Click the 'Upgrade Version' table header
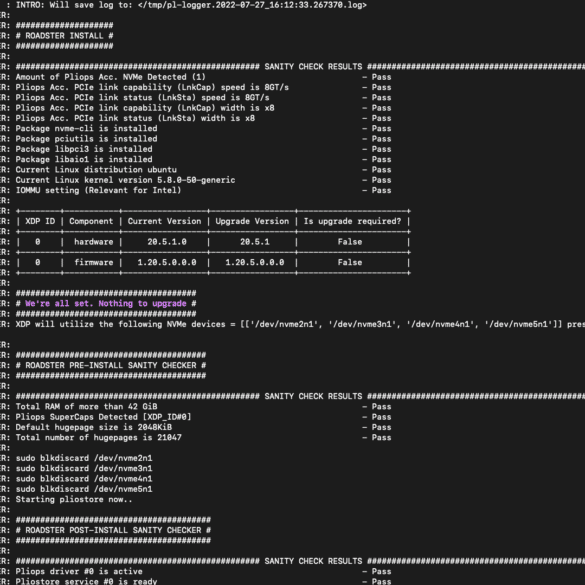585x585 pixels. (252, 221)
